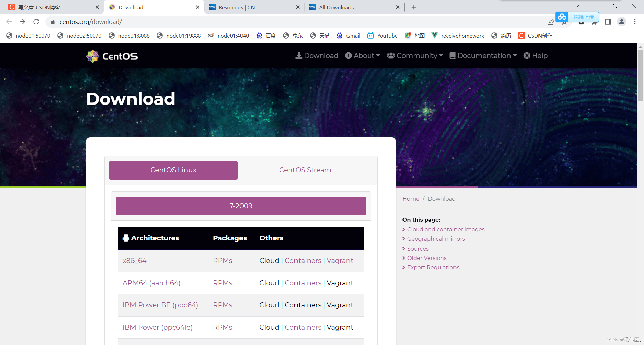Screen dimensions: 644x345
Task: Open RPMs link in ppc64 row
Action: click(223, 305)
